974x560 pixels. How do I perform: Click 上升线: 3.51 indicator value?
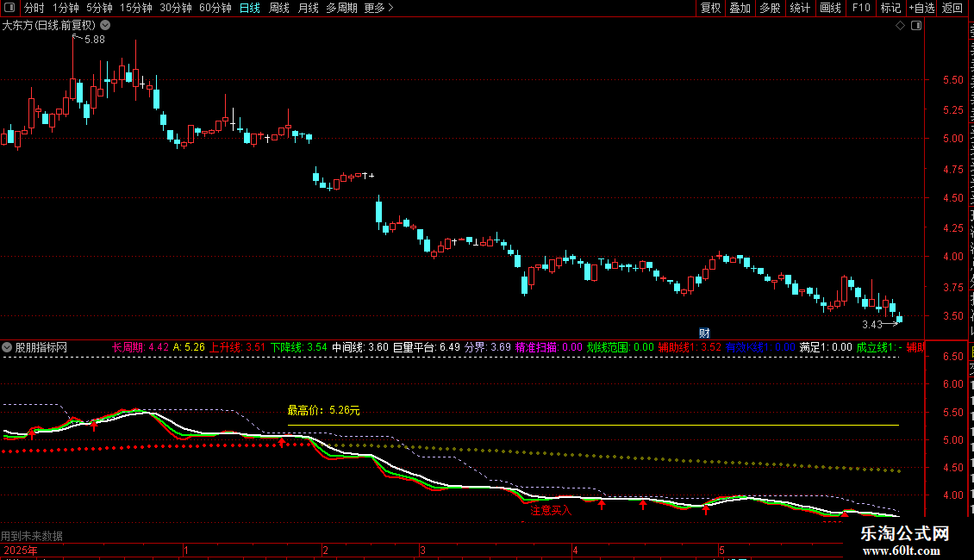[237, 348]
